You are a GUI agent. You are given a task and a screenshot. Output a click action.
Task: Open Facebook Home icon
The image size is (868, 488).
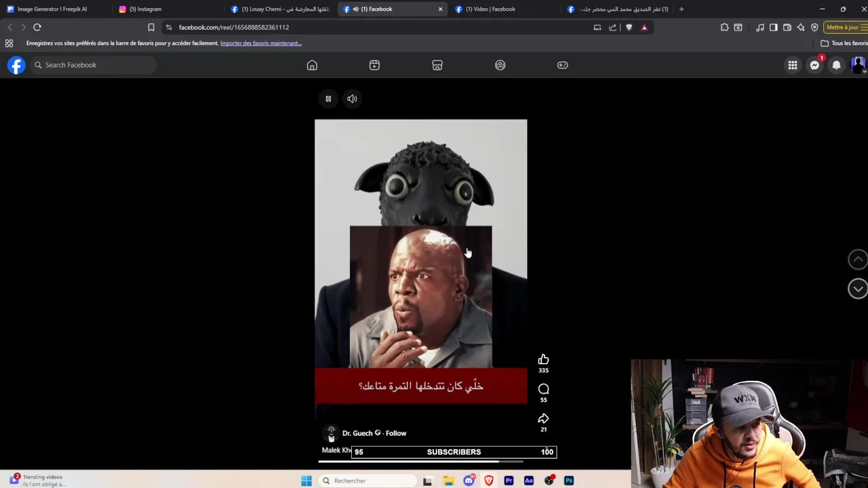click(x=312, y=65)
